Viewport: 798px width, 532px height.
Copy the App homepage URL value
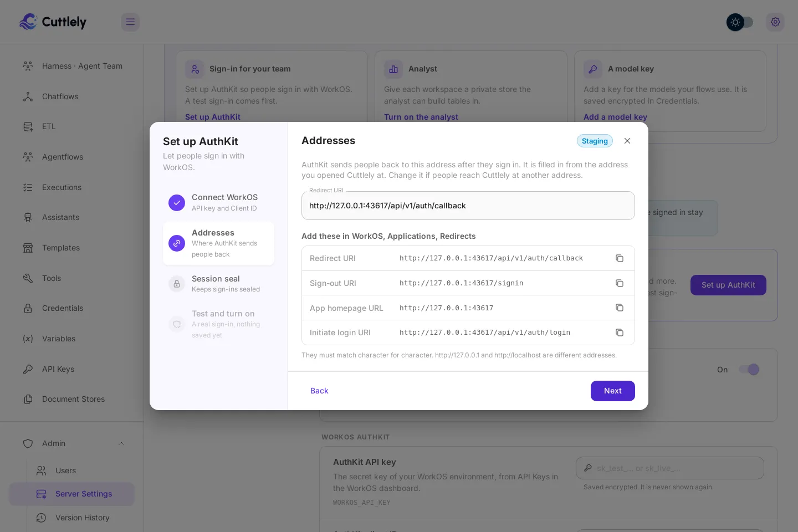click(x=620, y=308)
